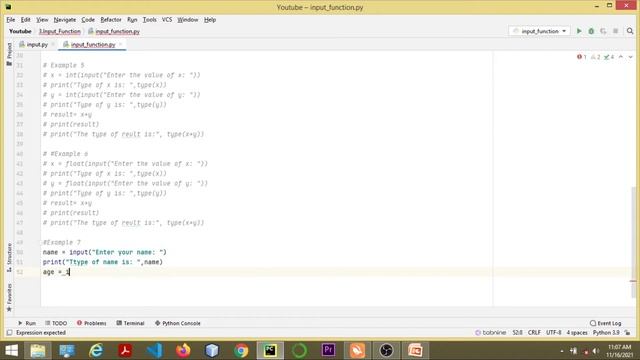Close the input.py tab

point(53,44)
